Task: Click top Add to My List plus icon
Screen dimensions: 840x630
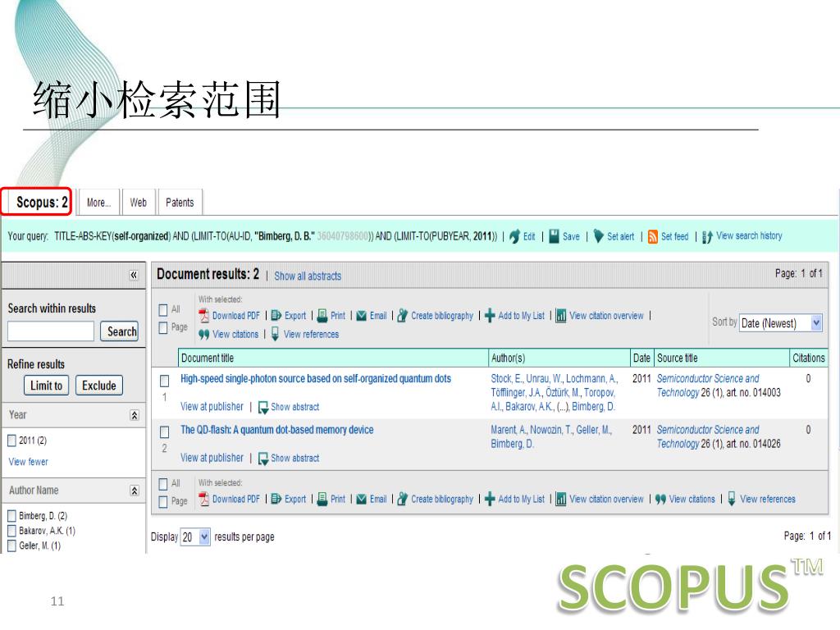Action: click(x=490, y=316)
